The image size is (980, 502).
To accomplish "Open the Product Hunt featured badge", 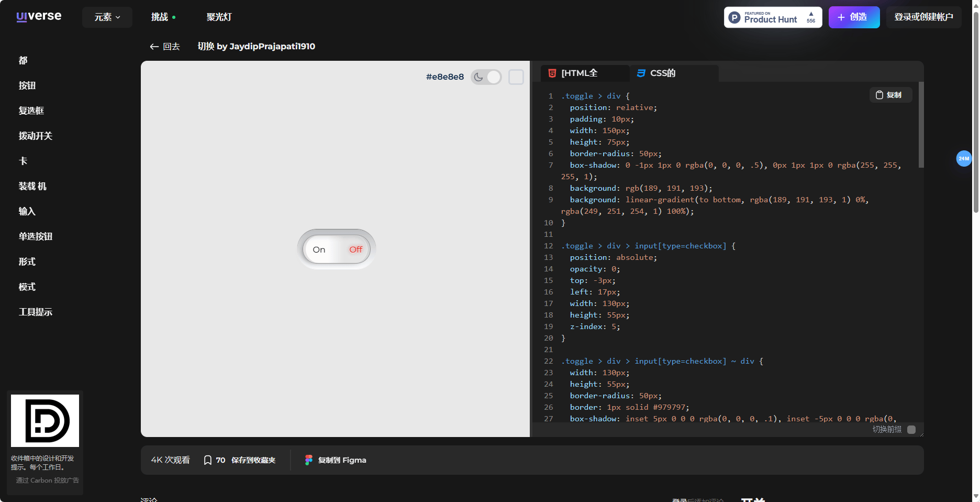I will pos(773,17).
